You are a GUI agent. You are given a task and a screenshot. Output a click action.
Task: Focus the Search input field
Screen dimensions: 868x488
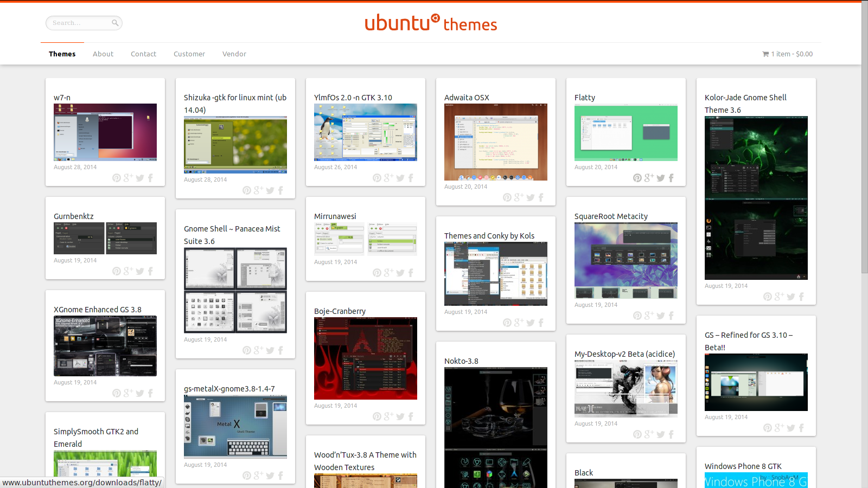tap(84, 23)
